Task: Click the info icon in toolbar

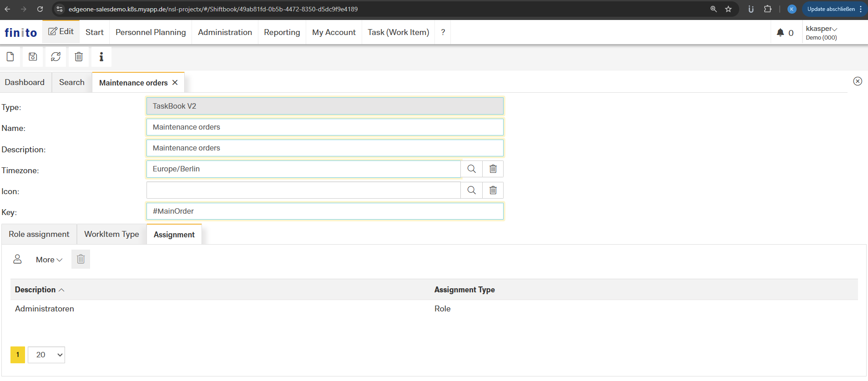Action: click(x=101, y=57)
